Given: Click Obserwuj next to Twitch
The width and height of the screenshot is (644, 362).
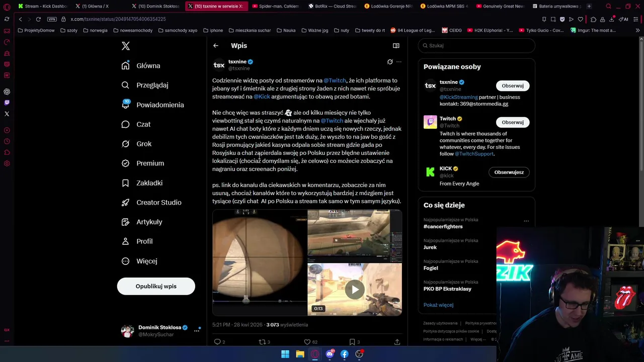Looking at the screenshot, I should pos(513,123).
